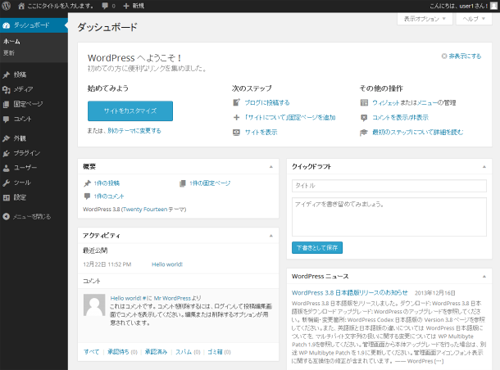Viewport: 500px width, 370px height.
Task: Dismiss the welcome panel via 非表示にする
Action: tap(462, 56)
